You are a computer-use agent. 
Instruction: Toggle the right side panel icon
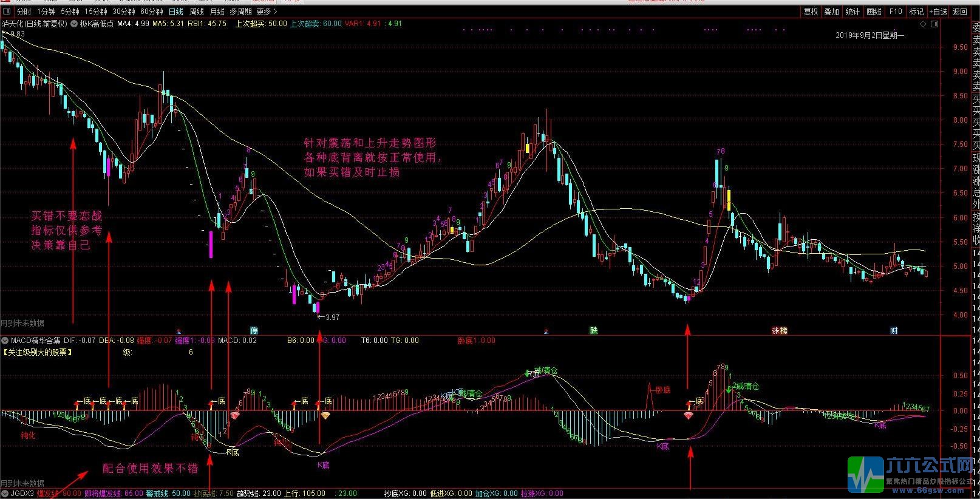[x=934, y=24]
